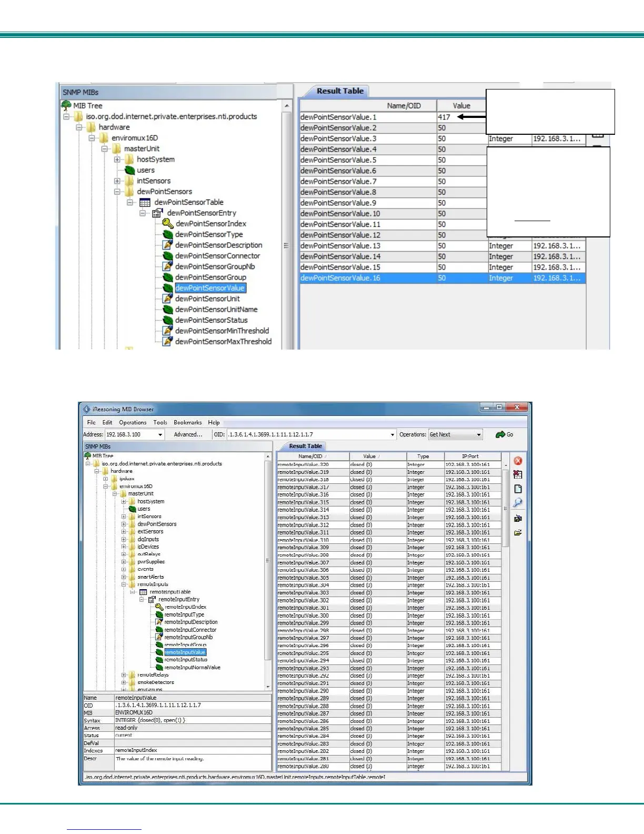Click the dewPointSensorEntry entry icon

click(x=157, y=213)
